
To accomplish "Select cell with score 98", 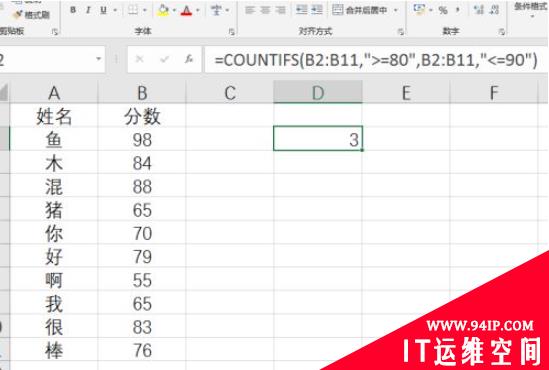I will coord(142,139).
